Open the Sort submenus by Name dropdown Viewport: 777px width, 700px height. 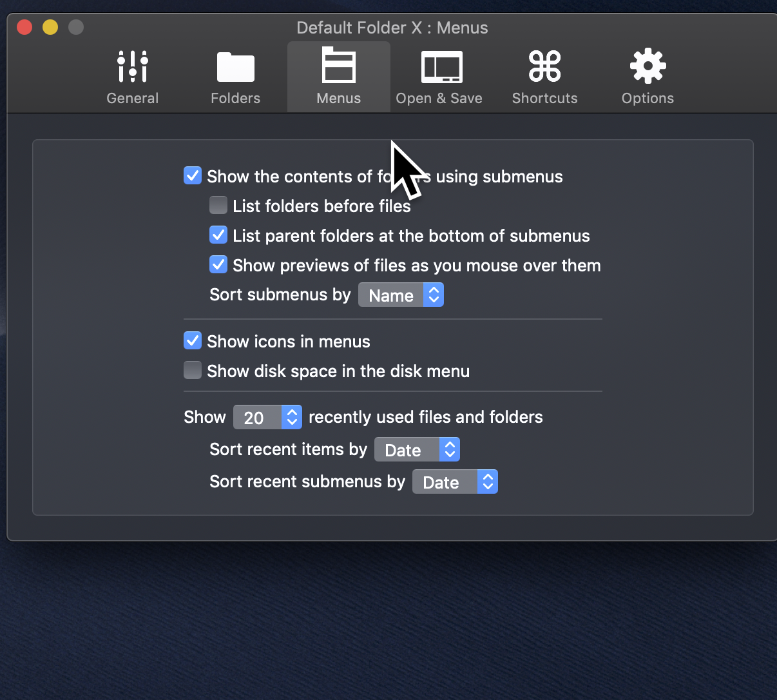pos(401,295)
